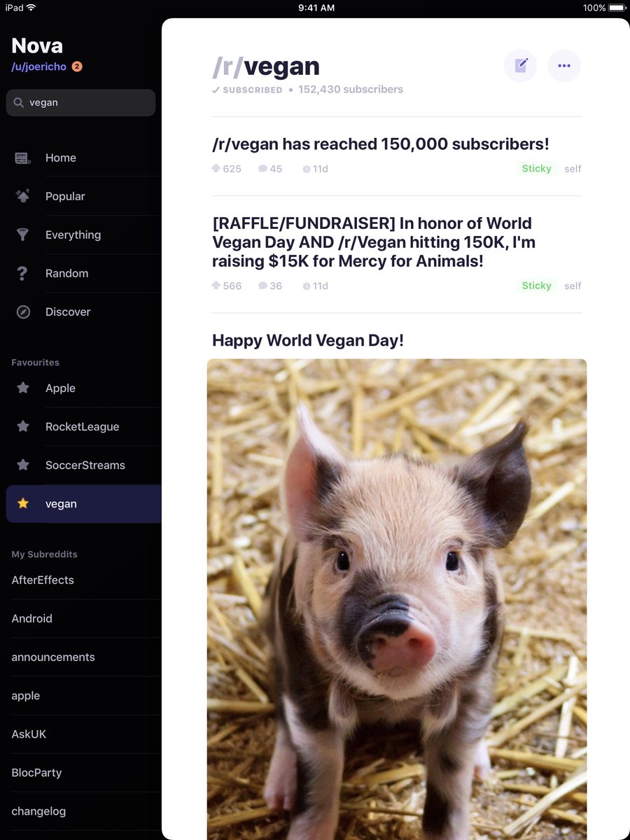Tap the 9:41 AM clock in status bar
Screen dimensions: 630x840
click(316, 8)
